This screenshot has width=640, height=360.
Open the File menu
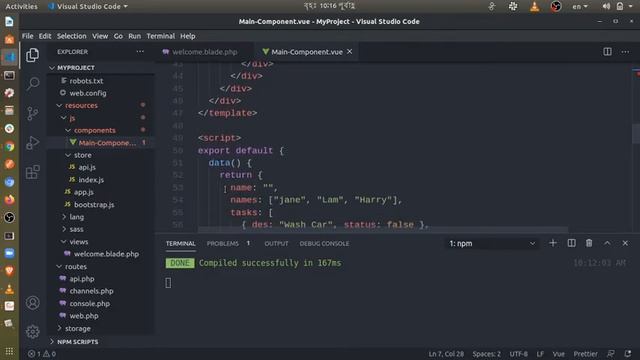tap(27, 36)
